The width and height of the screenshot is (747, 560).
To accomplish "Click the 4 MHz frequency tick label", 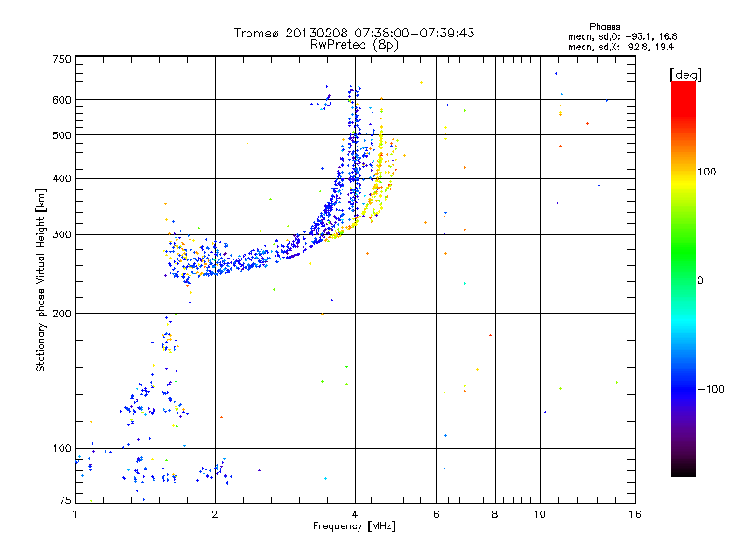I will (355, 514).
